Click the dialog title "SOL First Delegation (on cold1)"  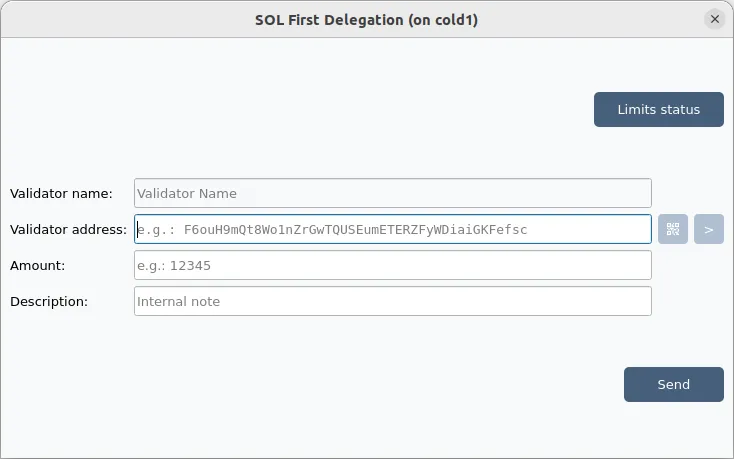pos(367,20)
